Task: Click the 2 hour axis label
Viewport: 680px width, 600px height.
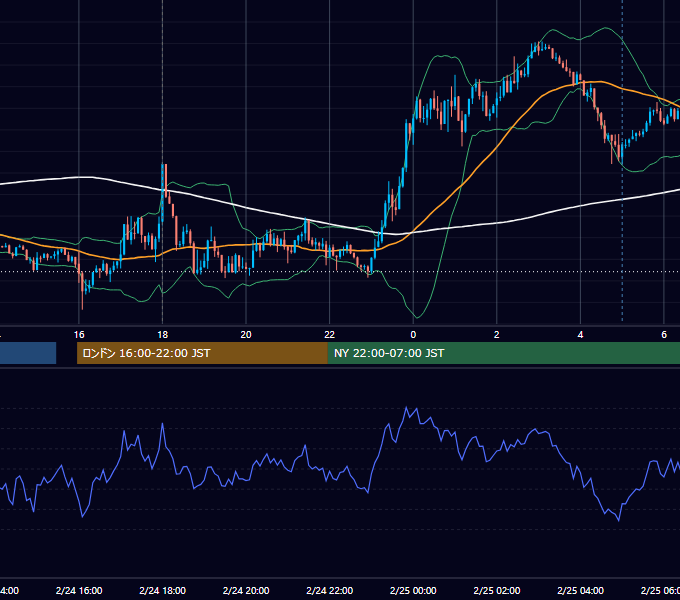Action: pos(497,335)
